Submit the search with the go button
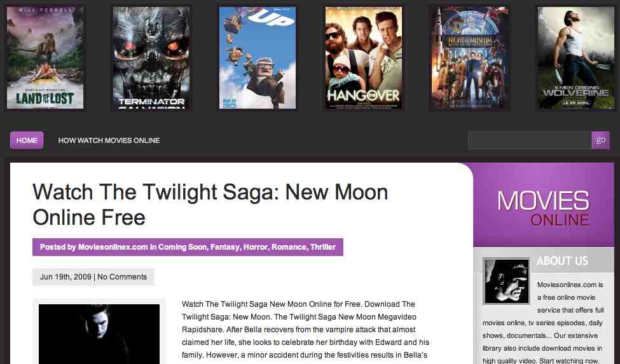The image size is (620, 364). tap(601, 140)
